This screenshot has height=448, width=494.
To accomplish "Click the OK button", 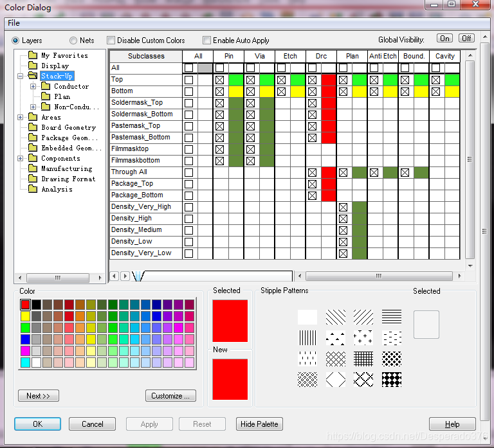I will click(37, 424).
